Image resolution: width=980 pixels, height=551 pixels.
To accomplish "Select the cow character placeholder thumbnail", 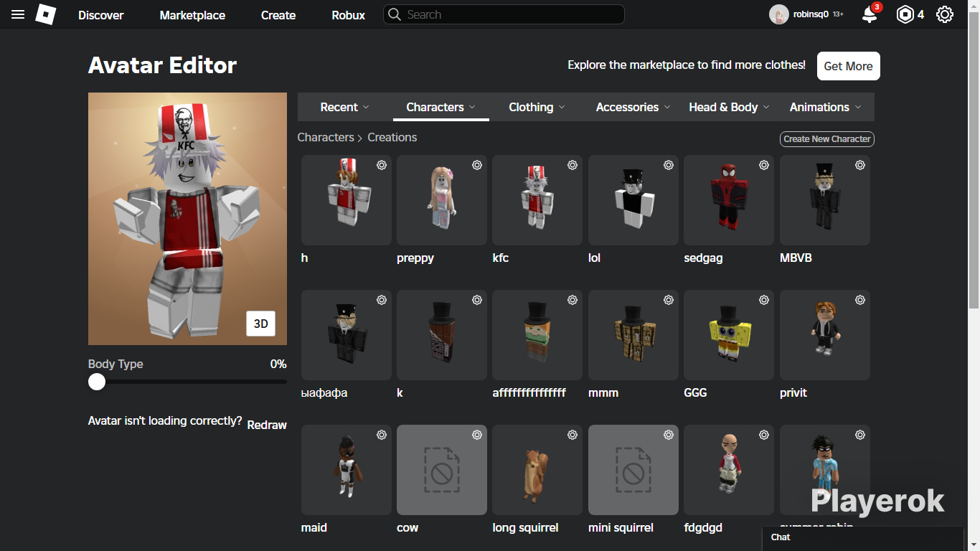I will coord(442,470).
